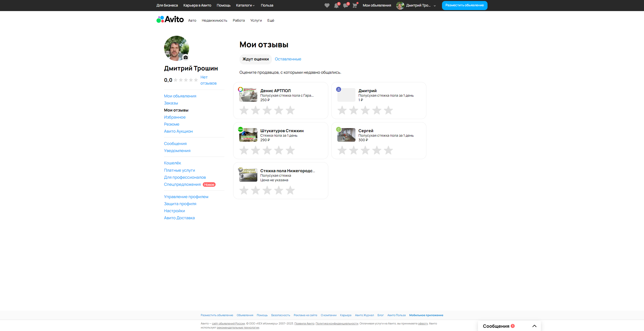Open Штукатуров Стяжкин listing thumbnail

point(248,135)
